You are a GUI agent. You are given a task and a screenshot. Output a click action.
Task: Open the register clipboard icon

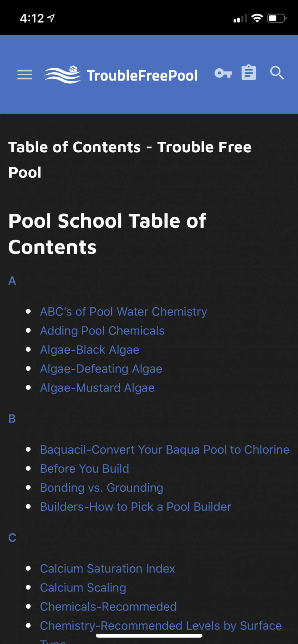249,72
